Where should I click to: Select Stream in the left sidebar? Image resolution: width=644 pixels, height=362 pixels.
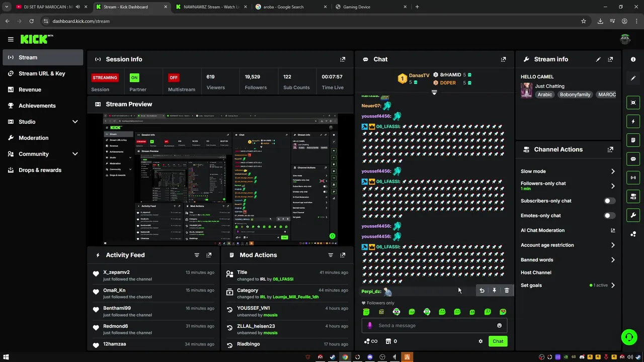(x=43, y=57)
